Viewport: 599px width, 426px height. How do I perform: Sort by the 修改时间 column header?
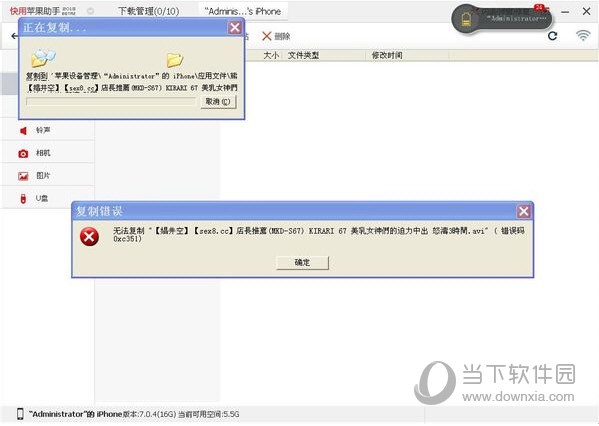(x=387, y=55)
